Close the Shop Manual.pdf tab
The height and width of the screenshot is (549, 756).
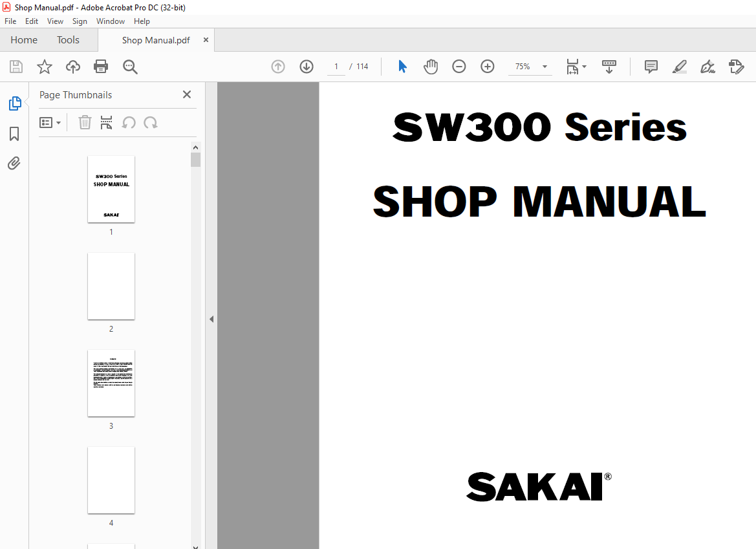coord(206,40)
